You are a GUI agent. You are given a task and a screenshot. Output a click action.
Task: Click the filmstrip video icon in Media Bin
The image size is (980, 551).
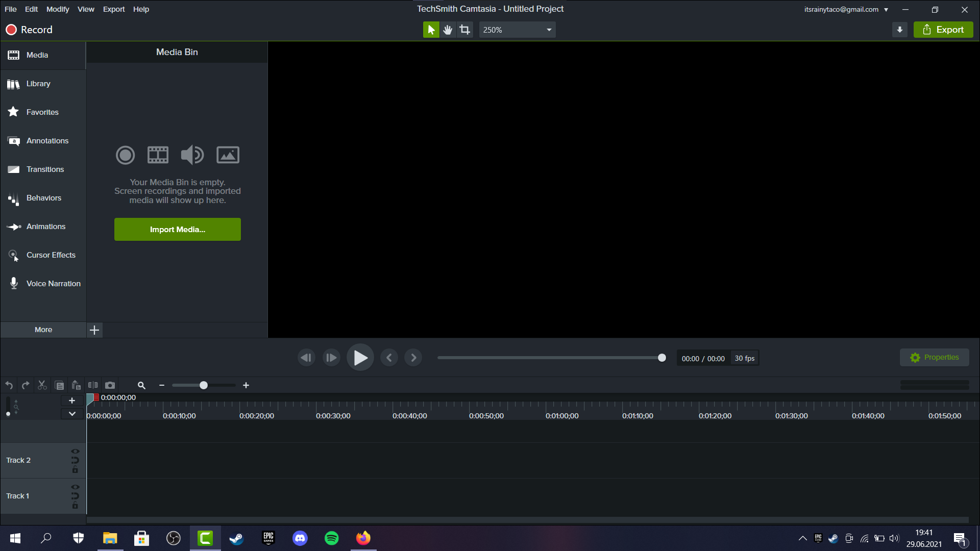pyautogui.click(x=158, y=155)
